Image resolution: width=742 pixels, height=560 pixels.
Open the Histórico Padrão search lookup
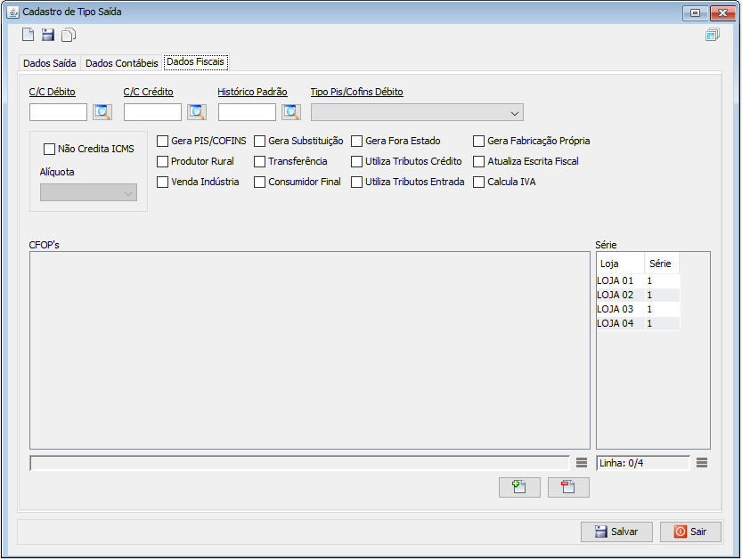(291, 112)
